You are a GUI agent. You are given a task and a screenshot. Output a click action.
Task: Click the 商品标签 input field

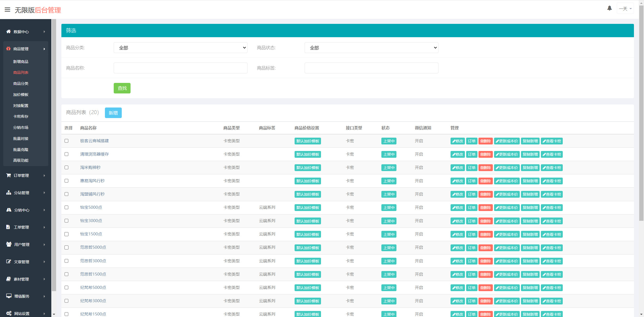click(x=371, y=68)
